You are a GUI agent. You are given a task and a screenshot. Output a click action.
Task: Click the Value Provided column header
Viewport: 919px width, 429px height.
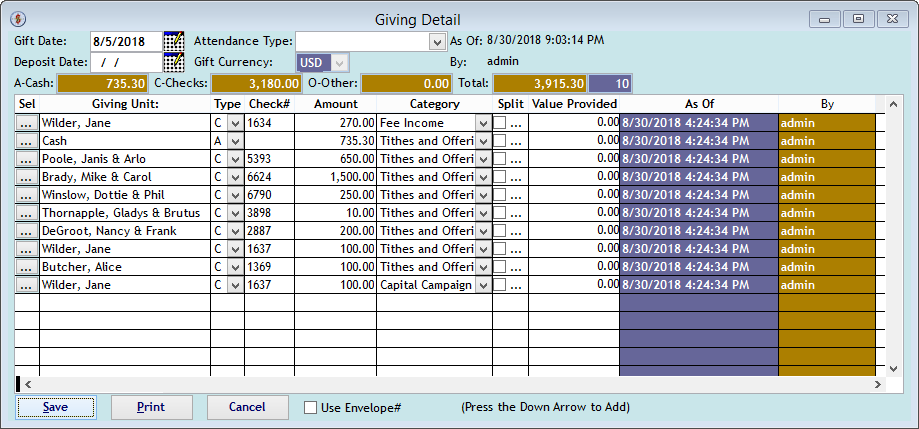(x=574, y=104)
